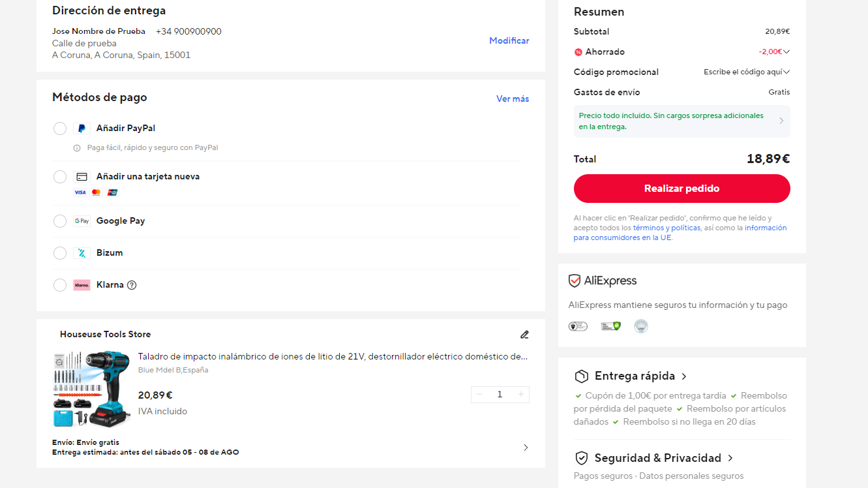Open información para consumidores en la UE link
This screenshot has height=488, width=868.
click(680, 233)
